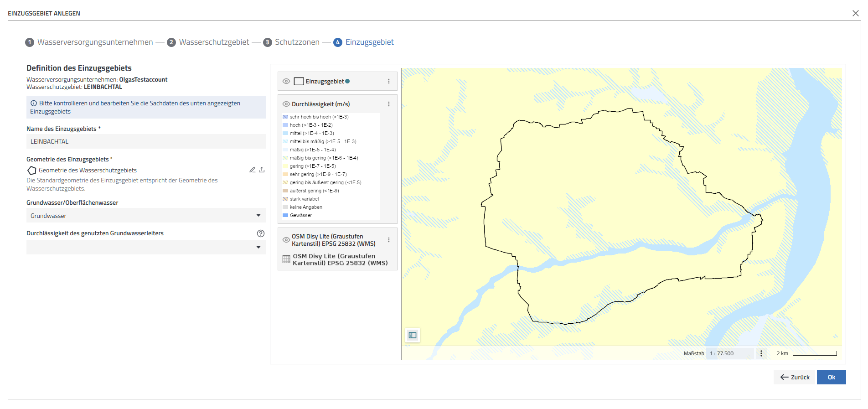Go to step 2 Wasserschutzgebiet
Viewport: 868px width, 409px height.
pos(208,42)
